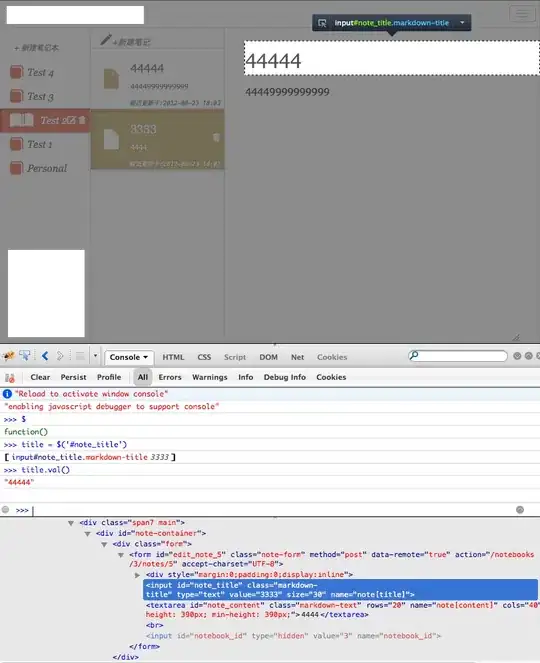Image resolution: width=540 pixels, height=663 pixels.
Task: Start the Profile button
Action: coord(109,377)
